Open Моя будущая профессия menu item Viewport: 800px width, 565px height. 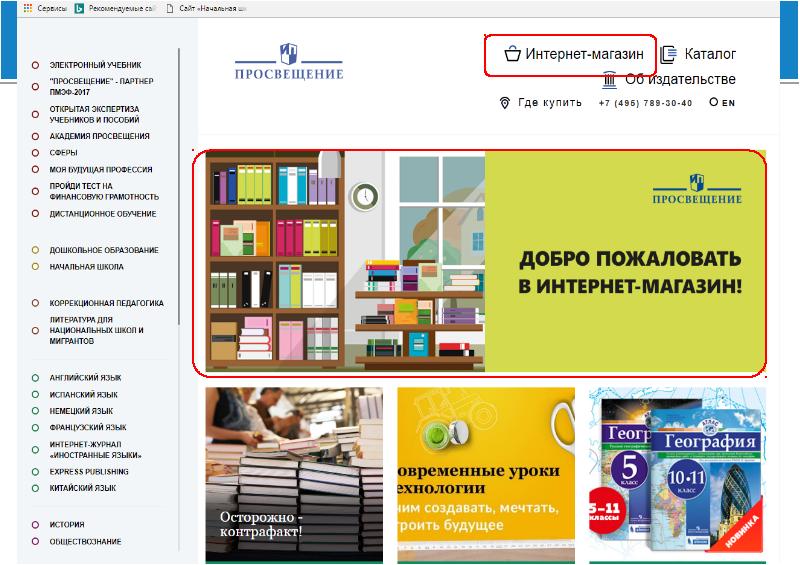101,169
